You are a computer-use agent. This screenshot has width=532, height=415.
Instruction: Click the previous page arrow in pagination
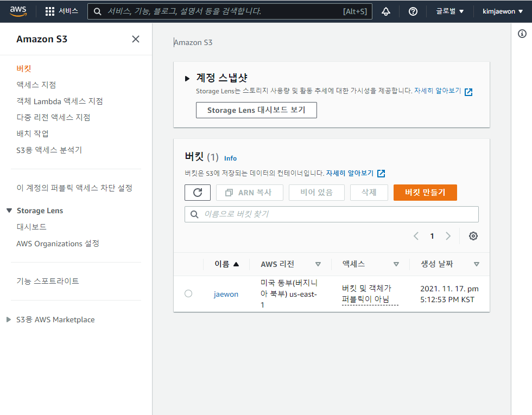pyautogui.click(x=416, y=236)
